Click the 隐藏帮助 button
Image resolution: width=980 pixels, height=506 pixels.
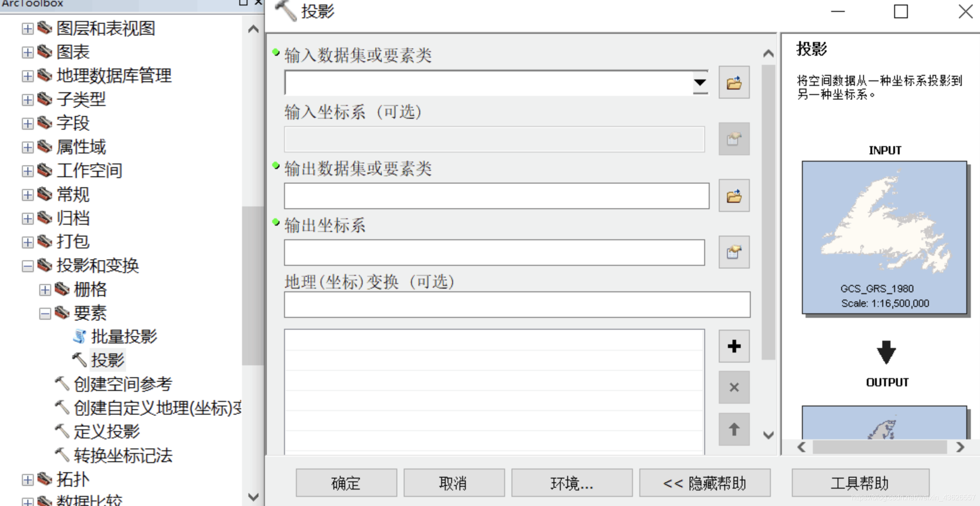click(x=704, y=483)
